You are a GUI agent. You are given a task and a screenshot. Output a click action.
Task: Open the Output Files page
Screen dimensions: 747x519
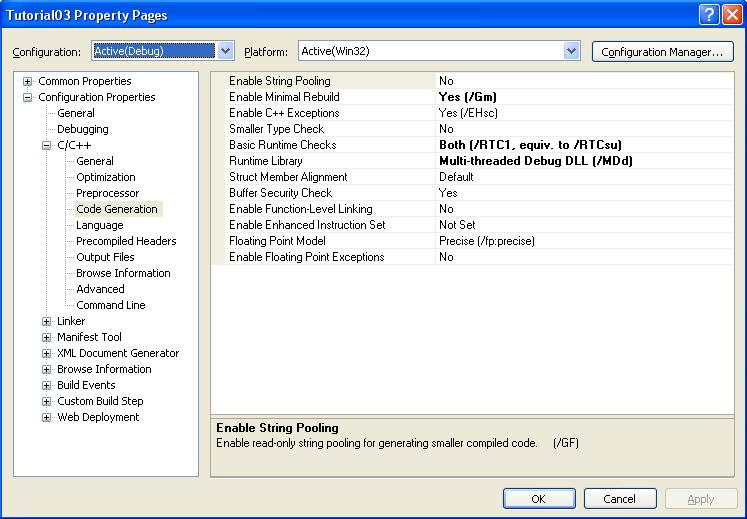(105, 257)
